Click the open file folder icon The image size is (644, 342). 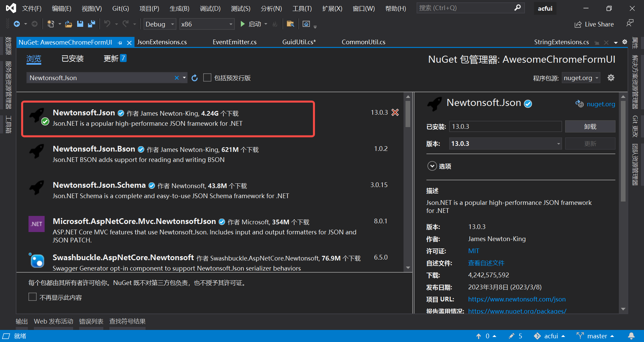[x=68, y=24]
